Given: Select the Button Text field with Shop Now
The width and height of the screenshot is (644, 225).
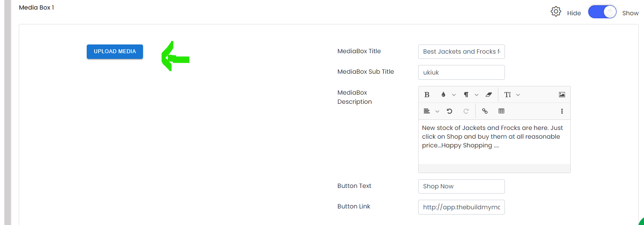Looking at the screenshot, I should click(461, 186).
